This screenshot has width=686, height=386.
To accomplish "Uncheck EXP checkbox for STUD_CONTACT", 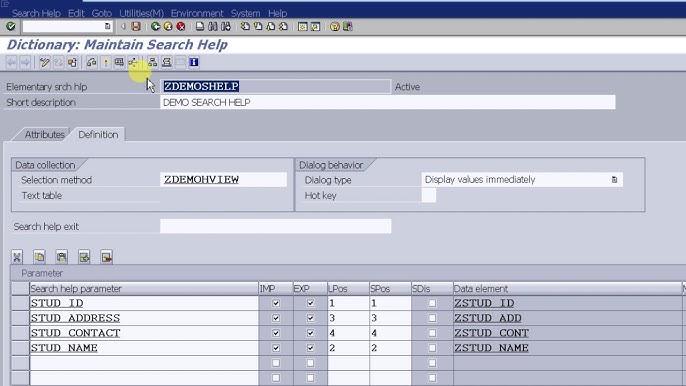I will click(x=310, y=333).
